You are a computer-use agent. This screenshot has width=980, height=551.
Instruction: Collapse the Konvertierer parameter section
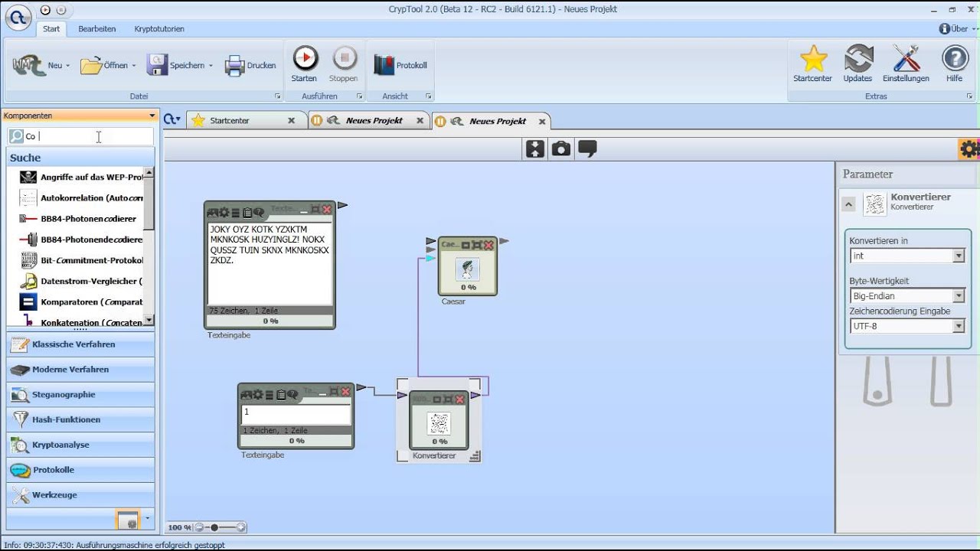point(848,204)
